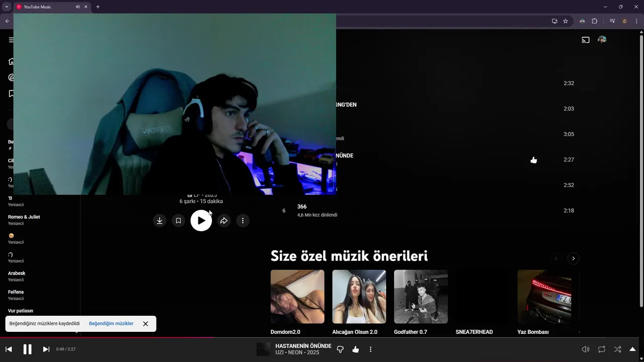Open SNEA7ERHEAD recommendation title
The width and height of the screenshot is (644, 362).
pyautogui.click(x=474, y=332)
